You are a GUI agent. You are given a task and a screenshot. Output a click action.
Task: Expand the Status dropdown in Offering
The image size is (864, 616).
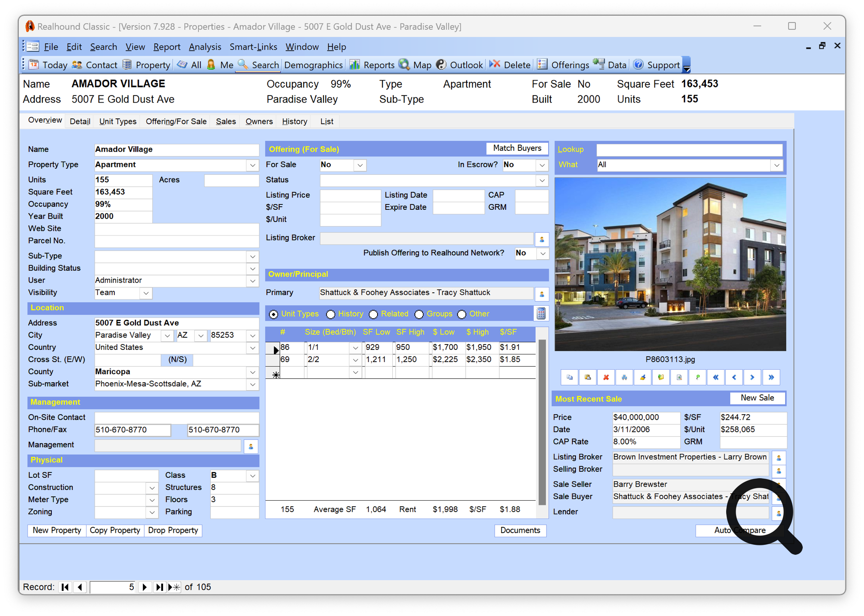pyautogui.click(x=542, y=181)
